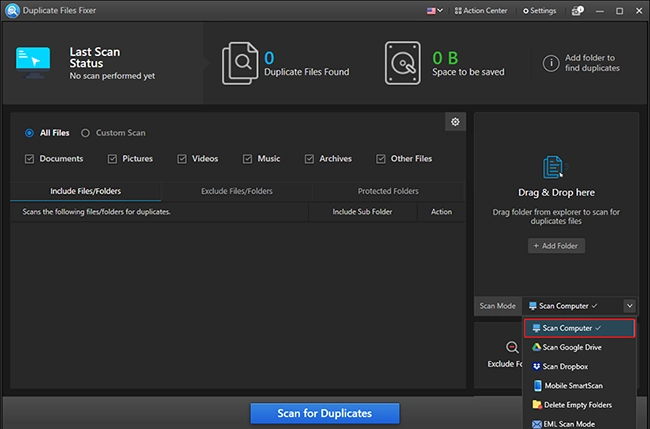
Task: Collapse the Scan Mode dropdown arrow
Action: [629, 306]
